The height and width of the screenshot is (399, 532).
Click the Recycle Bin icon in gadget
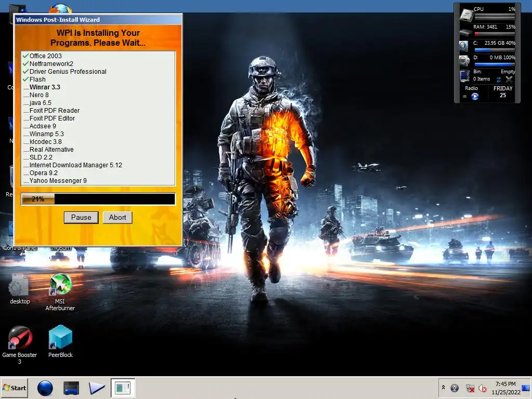(x=464, y=76)
